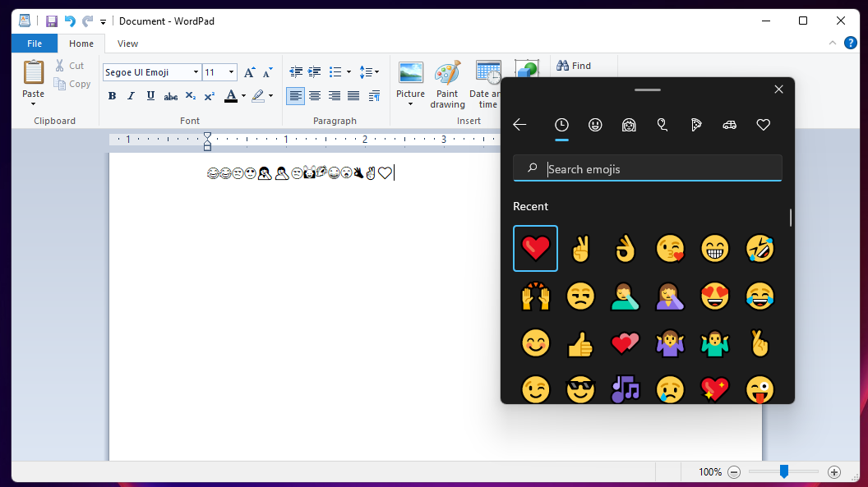Screen dimensions: 868x487
Task: Open the heart symbols emoji category
Action: coord(764,126)
